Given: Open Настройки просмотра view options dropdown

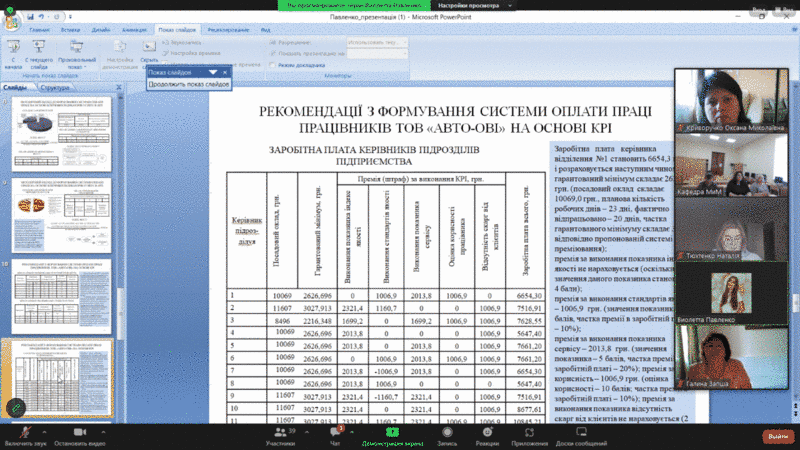Looking at the screenshot, I should coord(474,6).
